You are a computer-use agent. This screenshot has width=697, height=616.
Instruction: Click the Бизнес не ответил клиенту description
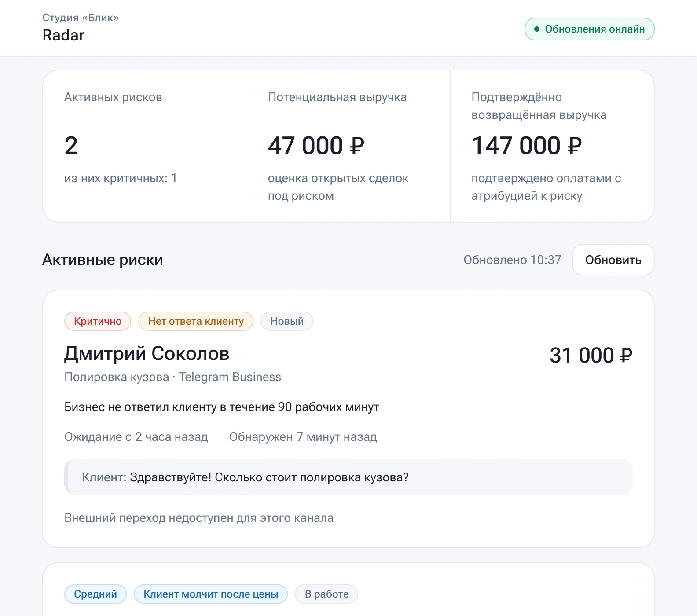221,407
